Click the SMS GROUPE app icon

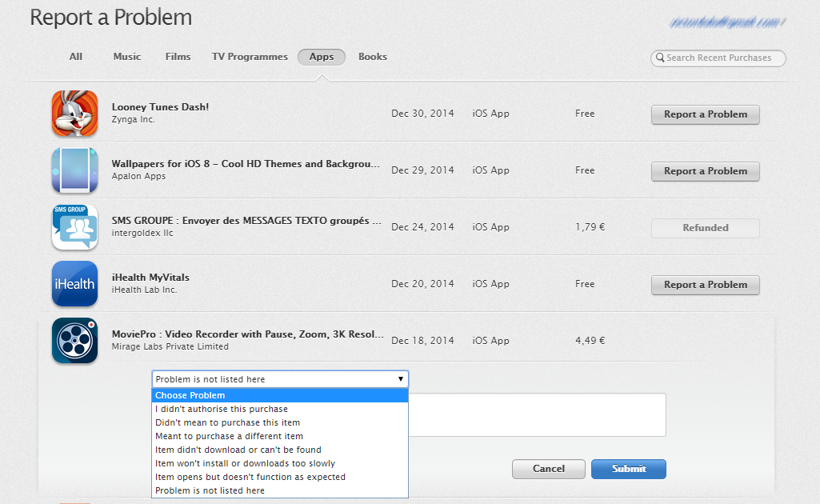(x=74, y=227)
